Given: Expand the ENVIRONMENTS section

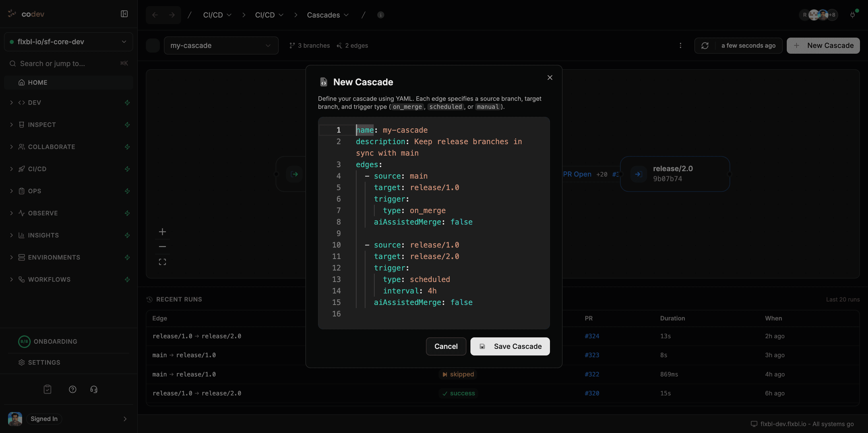Looking at the screenshot, I should pos(11,258).
